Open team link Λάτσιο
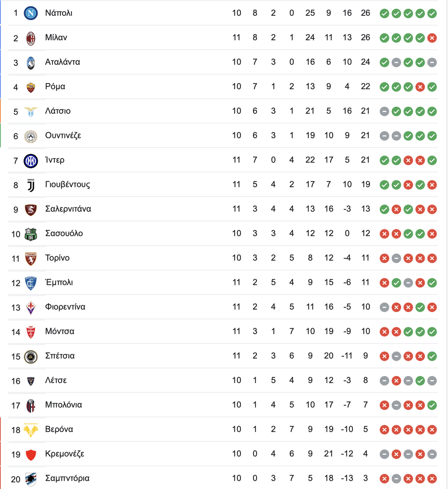This screenshot has width=448, height=489. pyautogui.click(x=58, y=111)
